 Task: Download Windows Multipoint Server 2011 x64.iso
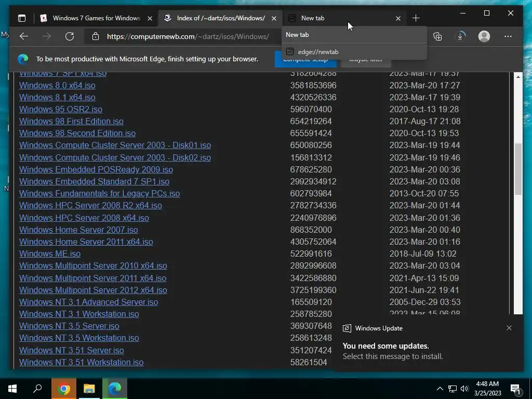pos(92,278)
